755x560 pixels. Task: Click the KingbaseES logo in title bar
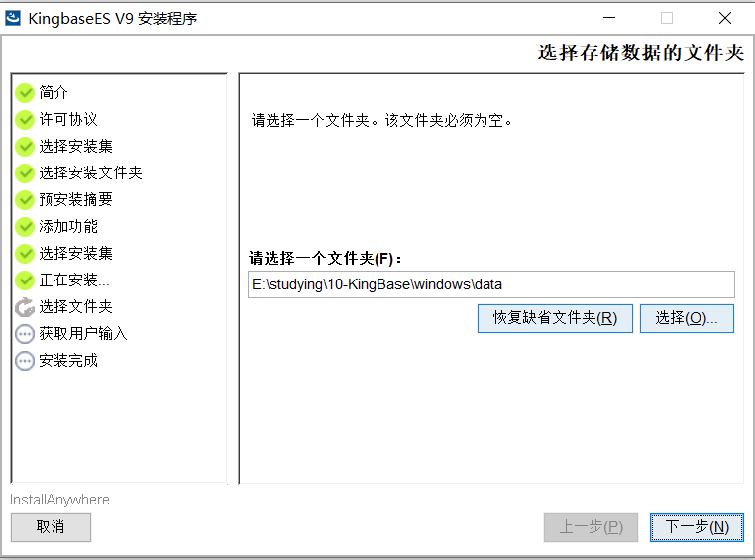[x=13, y=18]
